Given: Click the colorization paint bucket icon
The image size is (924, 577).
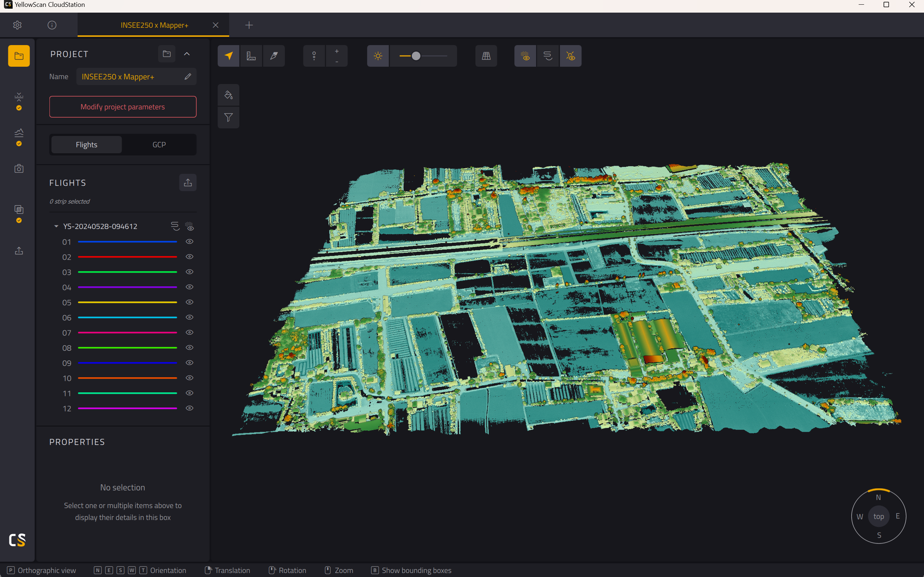Looking at the screenshot, I should tap(228, 95).
